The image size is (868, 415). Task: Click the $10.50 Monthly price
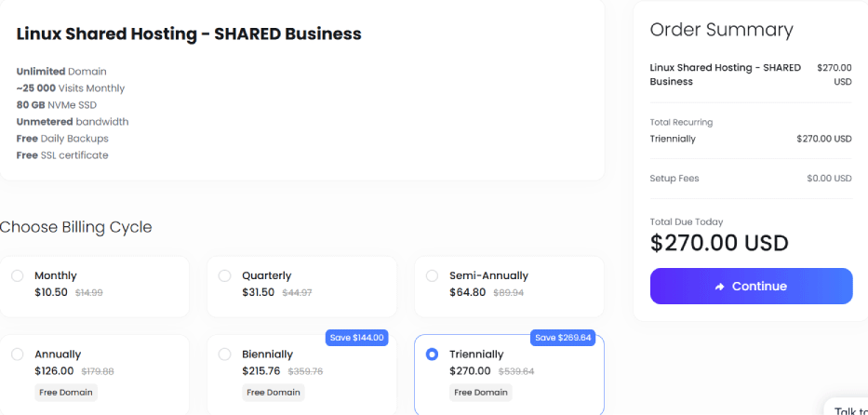point(50,292)
